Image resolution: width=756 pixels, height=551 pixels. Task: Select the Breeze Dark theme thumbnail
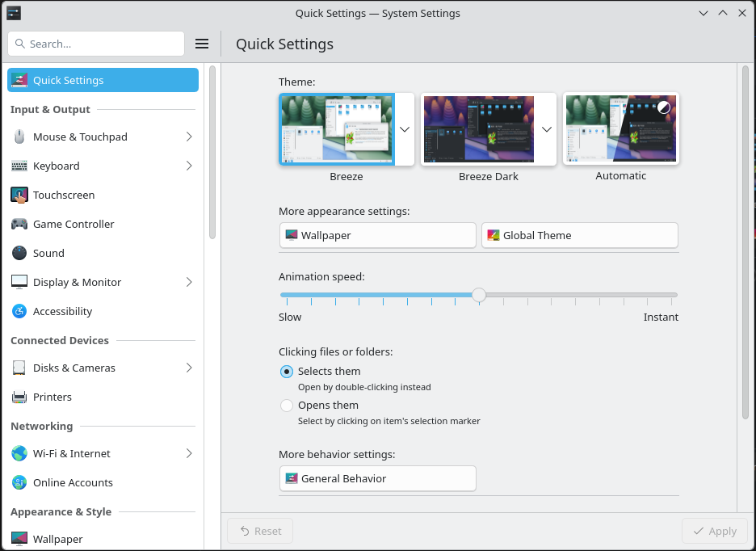point(479,129)
